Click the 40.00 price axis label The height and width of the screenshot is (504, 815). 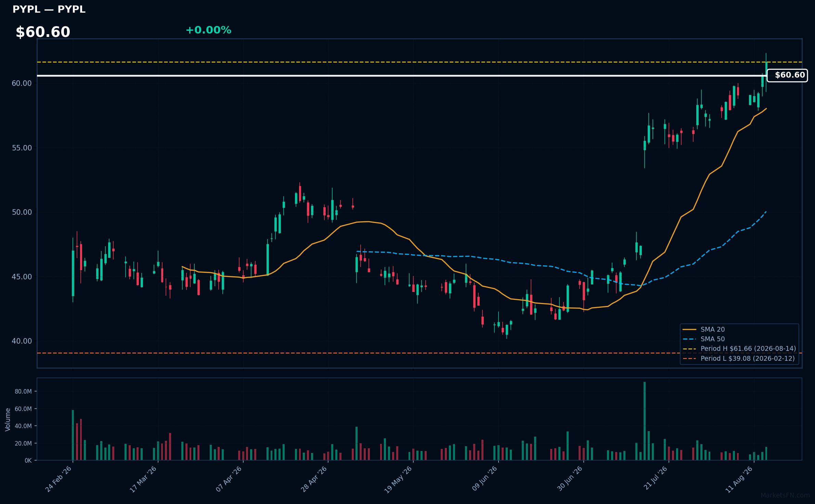(22, 341)
